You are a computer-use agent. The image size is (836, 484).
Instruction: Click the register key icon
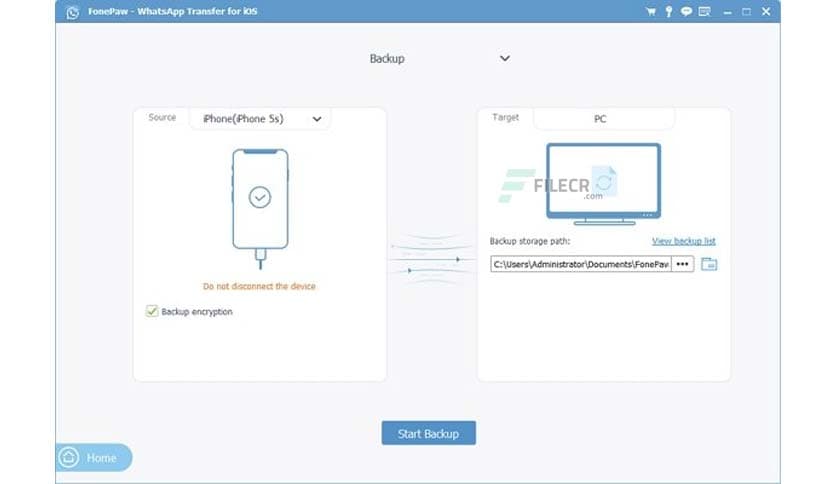click(669, 11)
